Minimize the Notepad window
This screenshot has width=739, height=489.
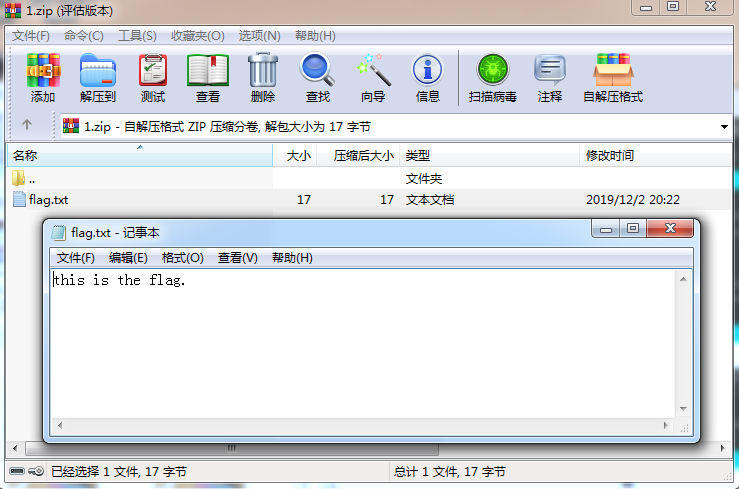[606, 229]
